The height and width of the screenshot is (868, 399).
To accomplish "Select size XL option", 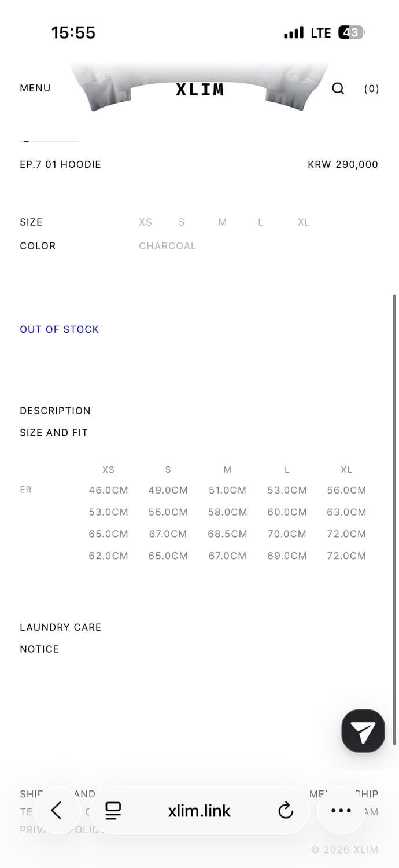I will coord(304,222).
